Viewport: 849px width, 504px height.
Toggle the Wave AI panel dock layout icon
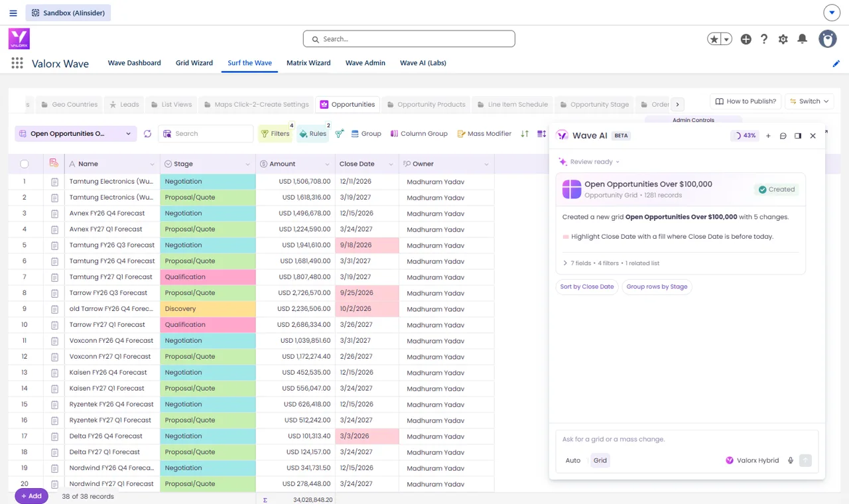point(798,135)
